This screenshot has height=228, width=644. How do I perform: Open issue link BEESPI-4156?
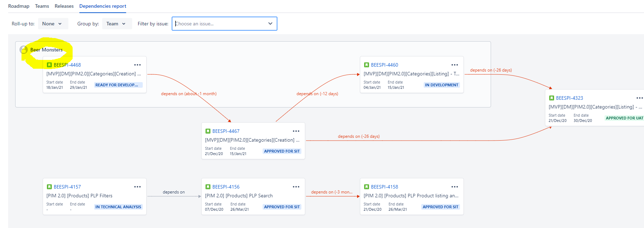point(226,187)
